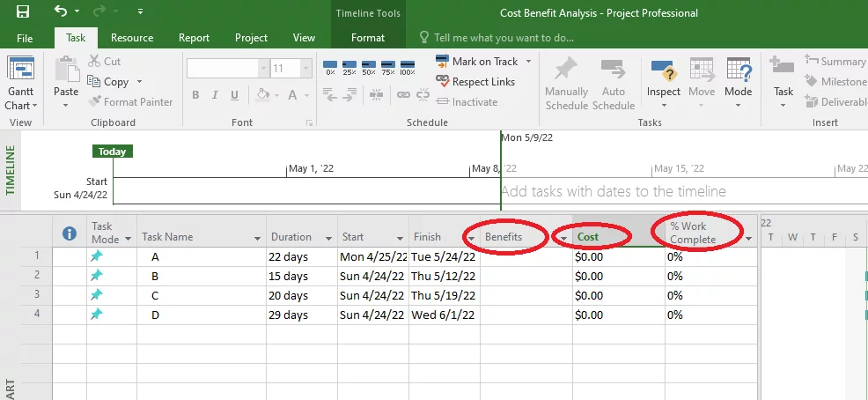Click the Undo arrow icon

click(61, 12)
